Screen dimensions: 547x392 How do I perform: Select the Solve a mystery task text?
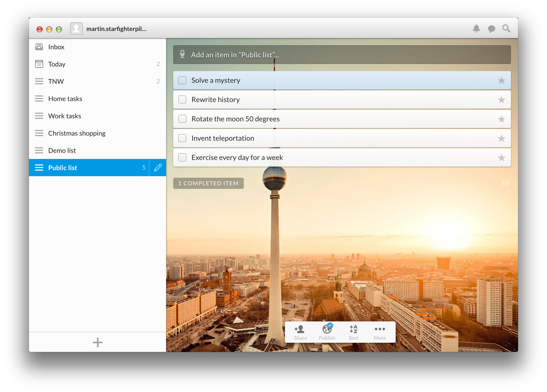[216, 80]
